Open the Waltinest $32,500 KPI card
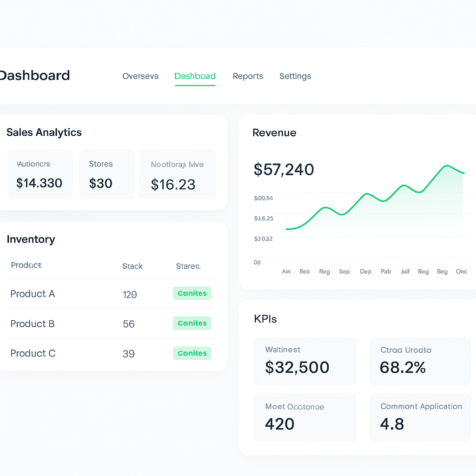 305,361
